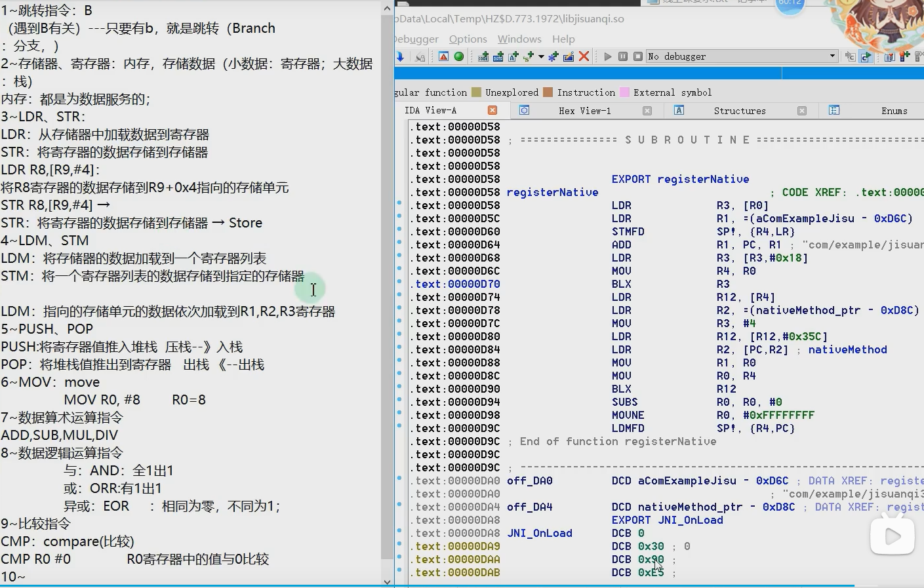Toggle breakpoint dot at .text:00000D64 ADD line
924x588 pixels.
pyautogui.click(x=399, y=243)
